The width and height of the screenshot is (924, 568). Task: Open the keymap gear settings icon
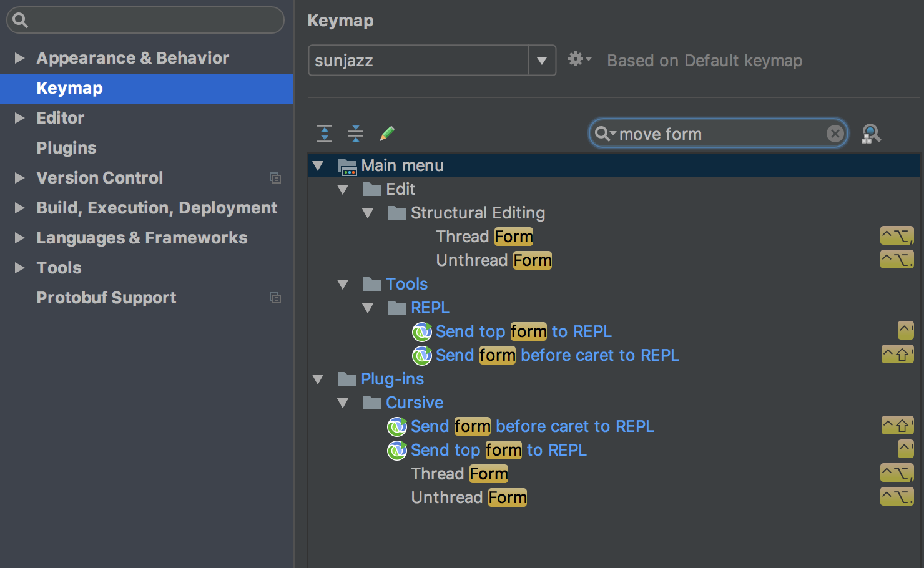pyautogui.click(x=577, y=59)
